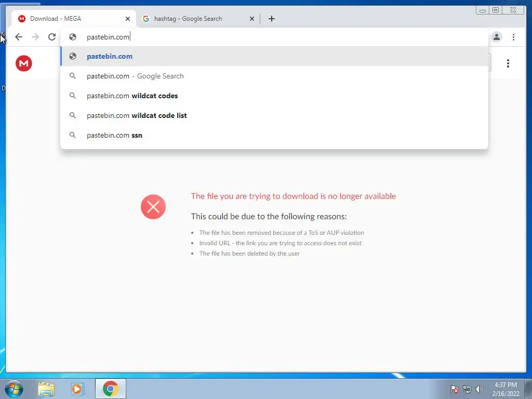The width and height of the screenshot is (532, 399).
Task: Reload the page with the refresh icon
Action: point(52,37)
